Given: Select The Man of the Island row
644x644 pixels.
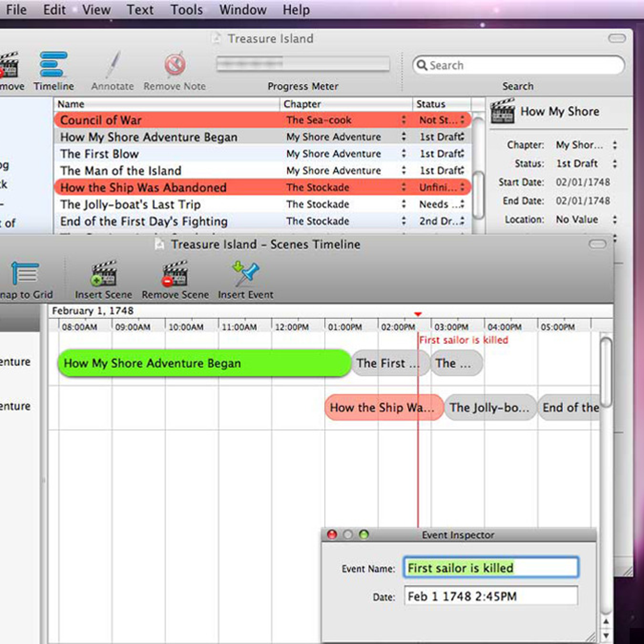Looking at the screenshot, I should (262, 171).
